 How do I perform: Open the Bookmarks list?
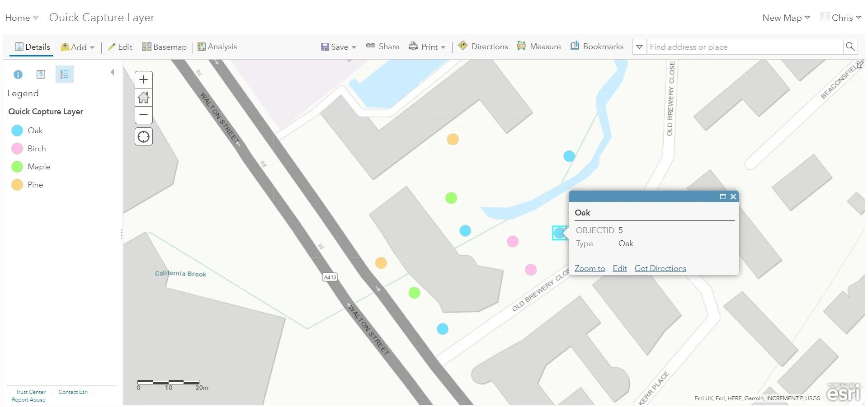(597, 47)
